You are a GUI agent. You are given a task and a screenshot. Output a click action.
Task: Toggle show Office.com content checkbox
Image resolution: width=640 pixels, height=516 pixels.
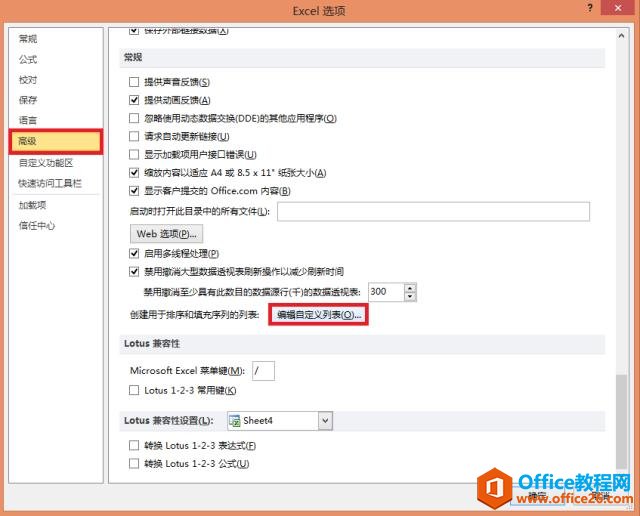coord(134,190)
